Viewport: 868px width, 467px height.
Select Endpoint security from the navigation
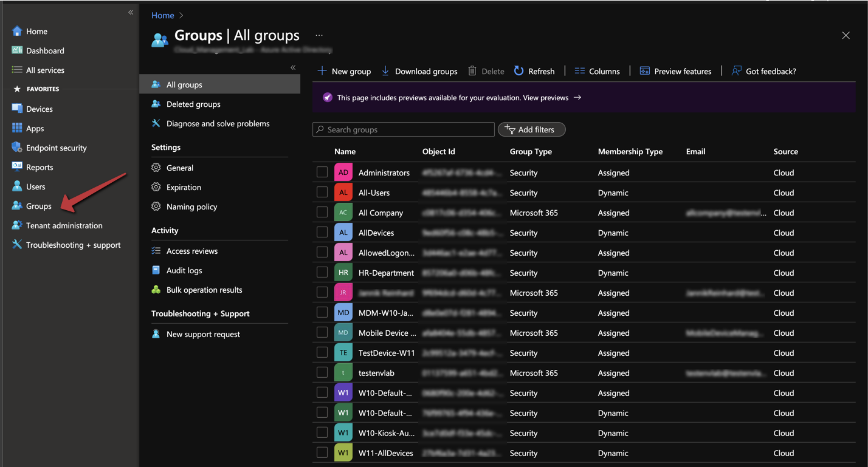click(57, 148)
